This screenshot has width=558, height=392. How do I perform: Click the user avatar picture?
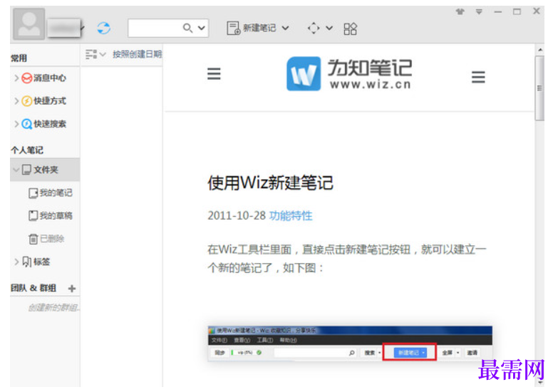[29, 24]
